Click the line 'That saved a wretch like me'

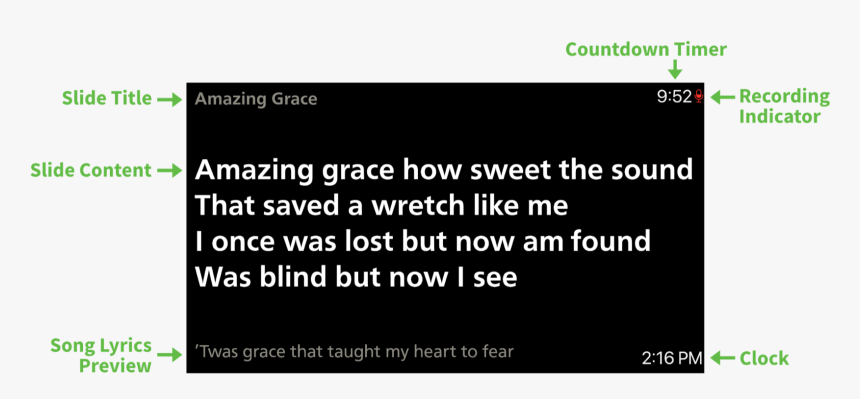click(x=381, y=206)
